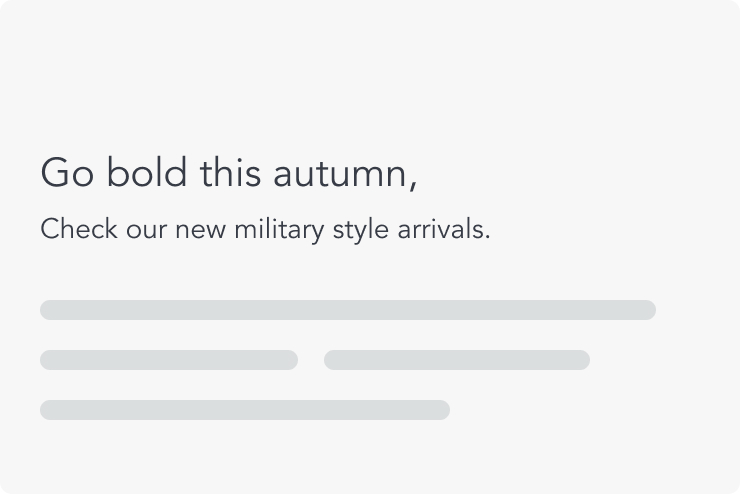Click the word "new" in the subheading

[200, 230]
